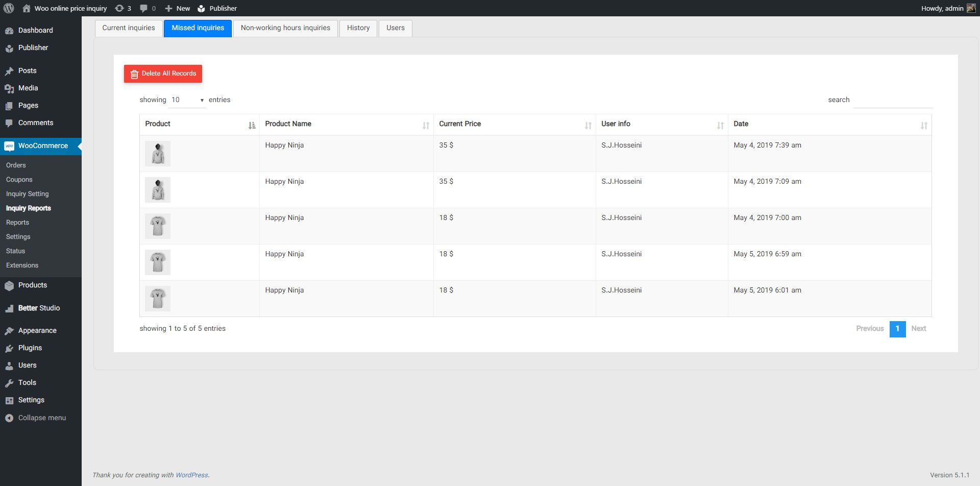Click the Pages sidebar icon
Viewport: 980px width, 486px height.
click(x=9, y=106)
